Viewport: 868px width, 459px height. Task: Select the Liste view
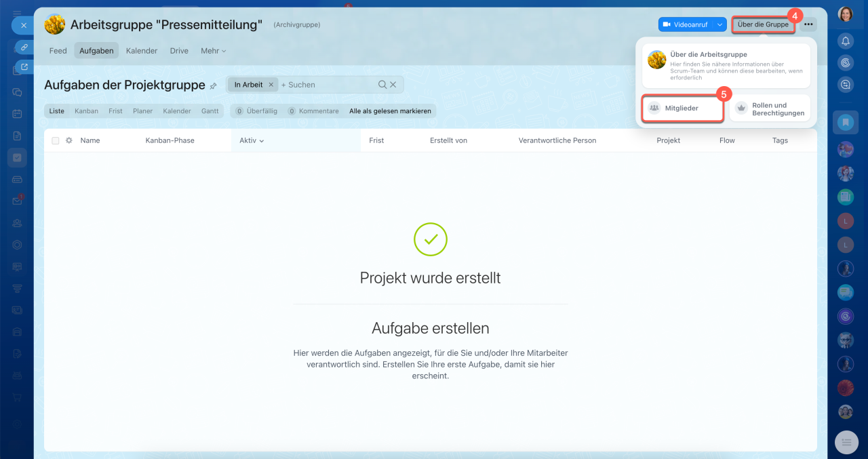57,111
